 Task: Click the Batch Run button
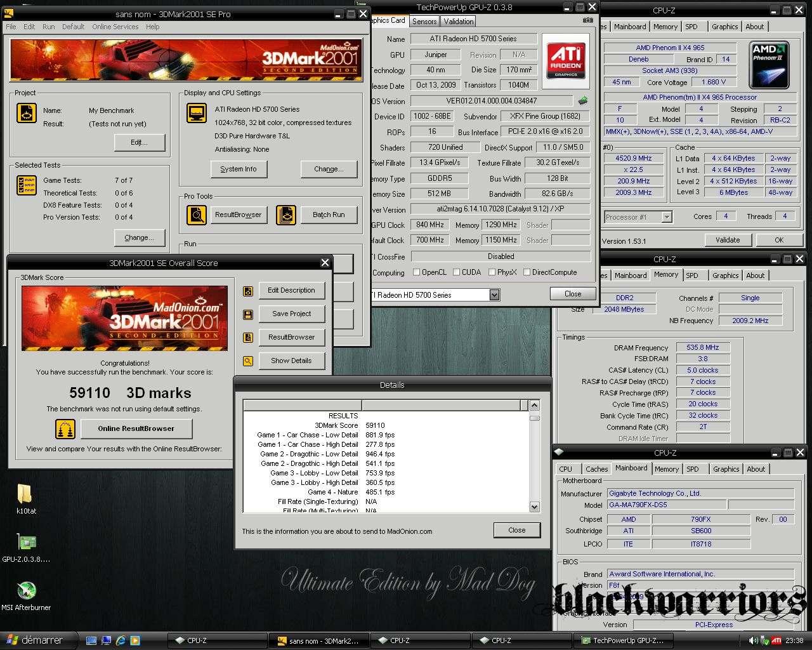point(329,215)
